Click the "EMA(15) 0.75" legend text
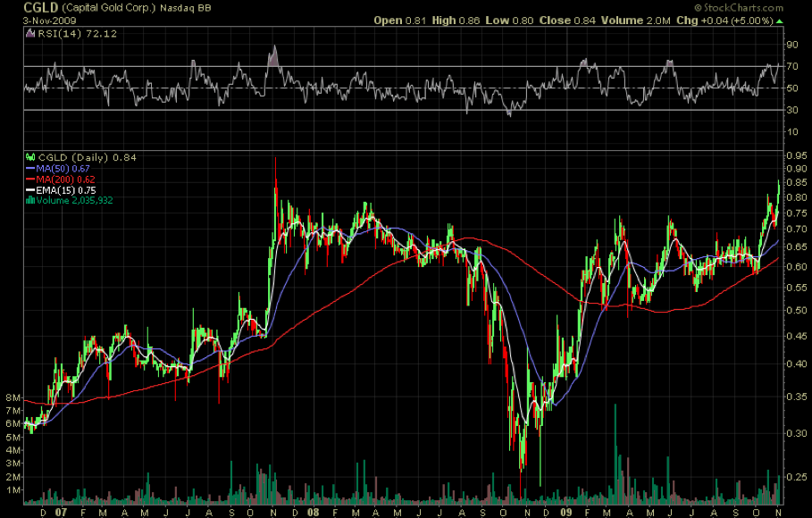The height and width of the screenshot is (518, 812). 66,190
